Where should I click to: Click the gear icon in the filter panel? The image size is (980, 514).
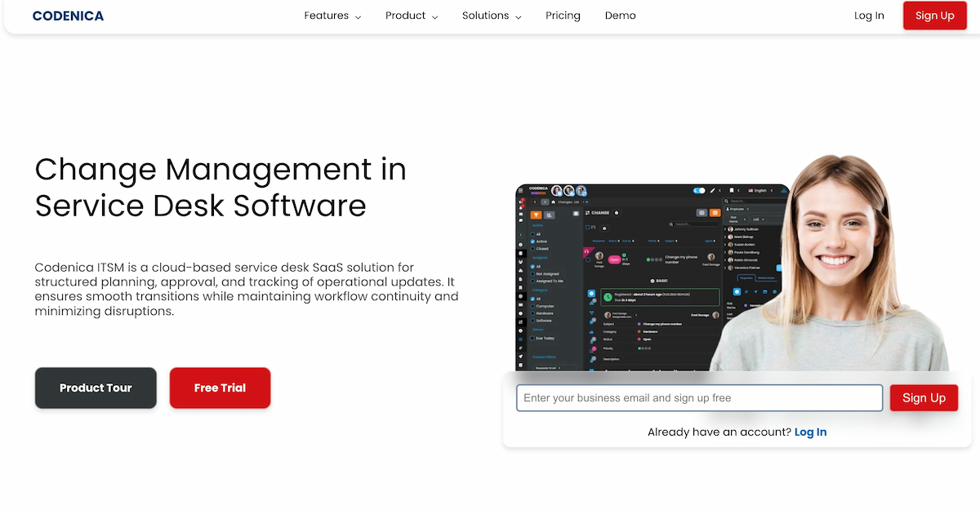pos(576,213)
